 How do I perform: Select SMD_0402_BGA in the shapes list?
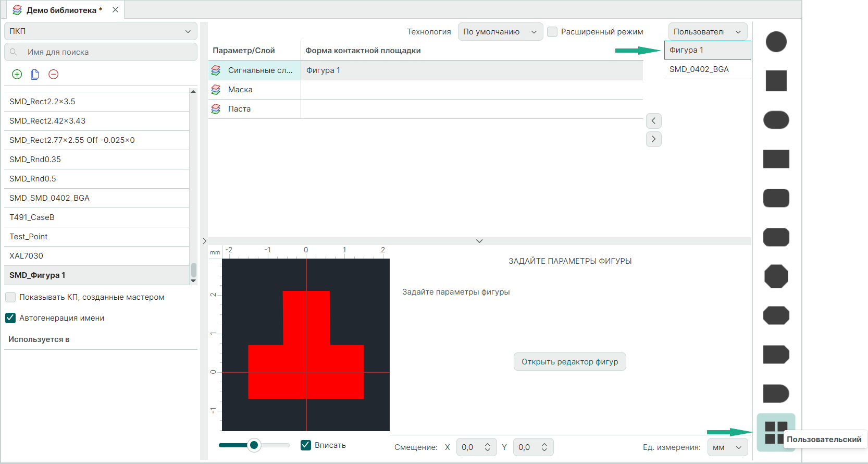pyautogui.click(x=699, y=69)
